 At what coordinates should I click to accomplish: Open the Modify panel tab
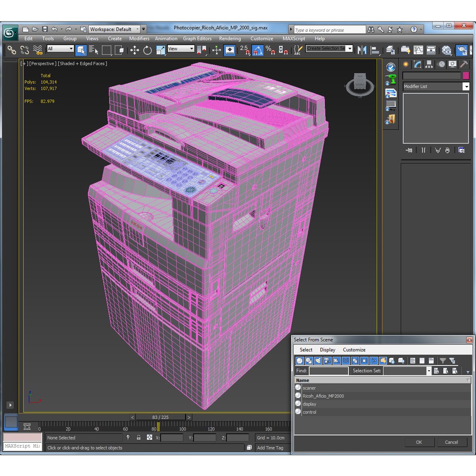[x=417, y=64]
